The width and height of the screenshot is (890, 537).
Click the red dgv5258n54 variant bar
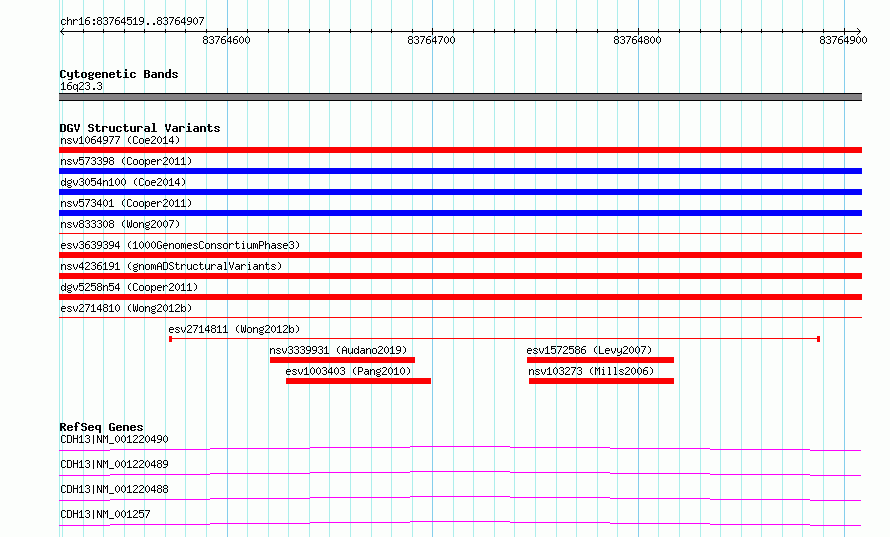[x=460, y=297]
